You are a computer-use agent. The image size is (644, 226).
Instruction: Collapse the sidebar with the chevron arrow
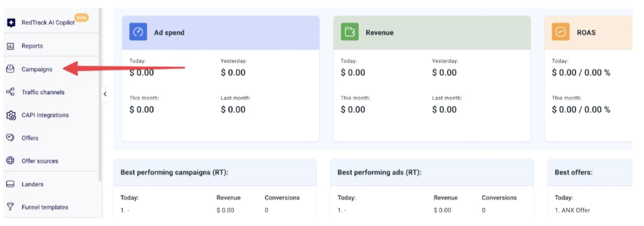[105, 94]
